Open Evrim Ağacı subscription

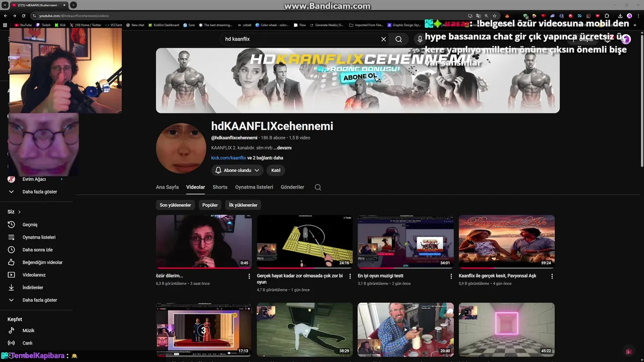point(34,179)
